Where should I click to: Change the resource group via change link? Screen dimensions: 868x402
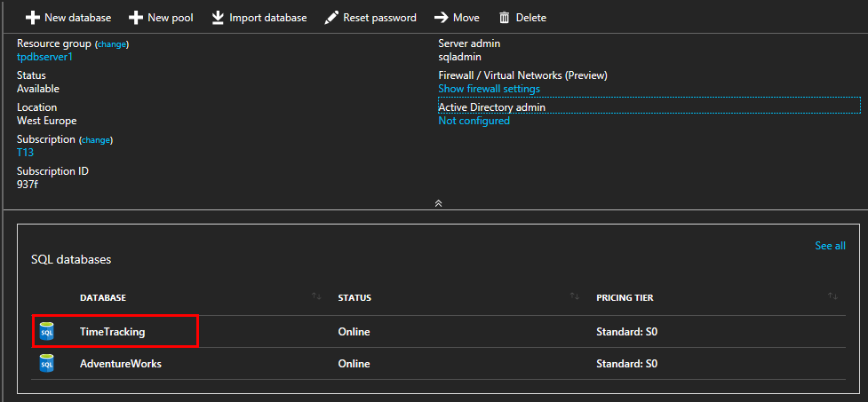(112, 44)
